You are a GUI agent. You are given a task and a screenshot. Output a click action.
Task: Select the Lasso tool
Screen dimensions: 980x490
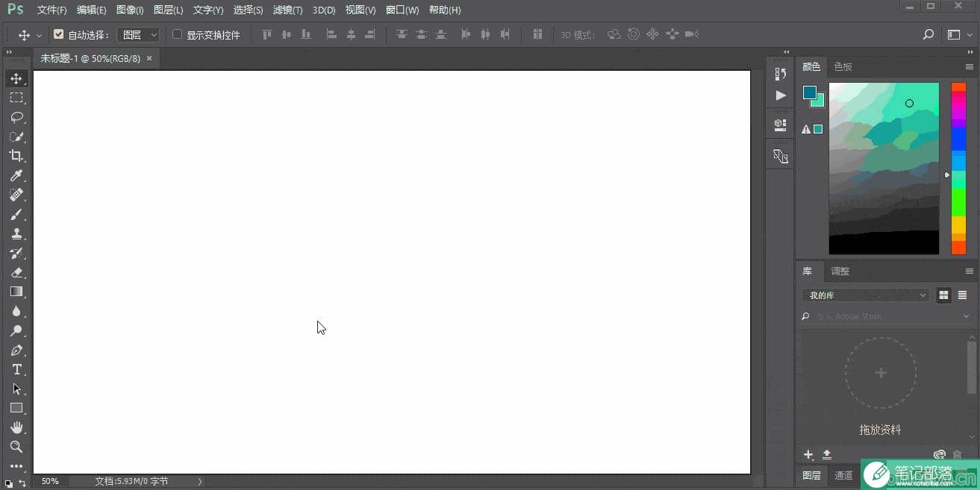click(x=16, y=117)
